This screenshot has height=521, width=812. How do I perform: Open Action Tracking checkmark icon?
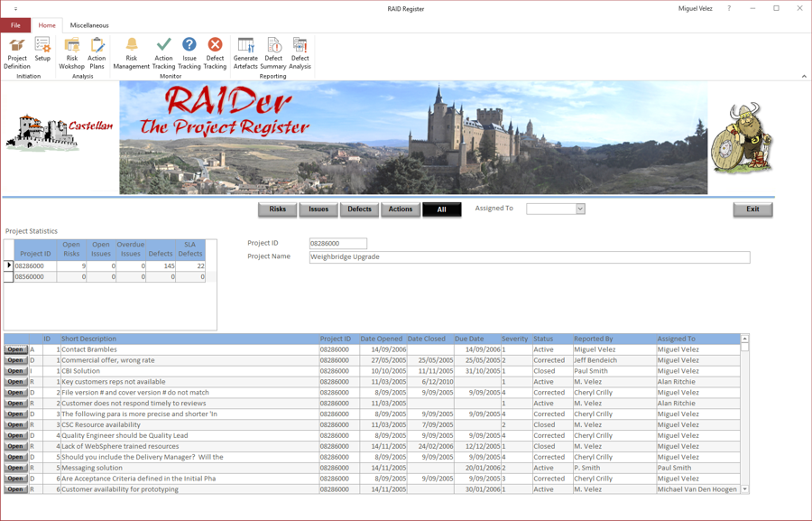tap(163, 53)
